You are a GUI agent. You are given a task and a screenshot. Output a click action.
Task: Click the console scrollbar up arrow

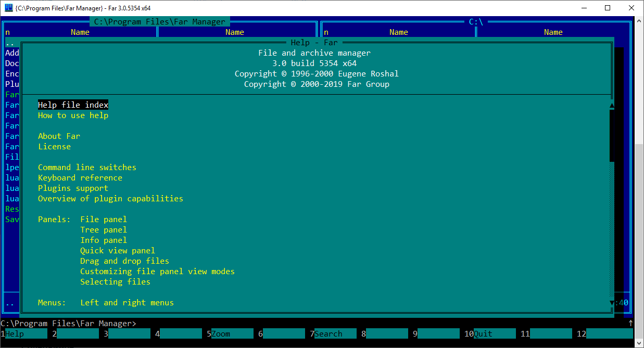coord(639,20)
